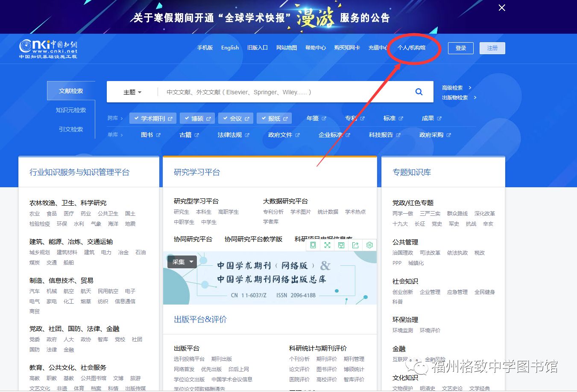Open the external link icon next to 报纸
This screenshot has height=392, width=577.
(285, 119)
